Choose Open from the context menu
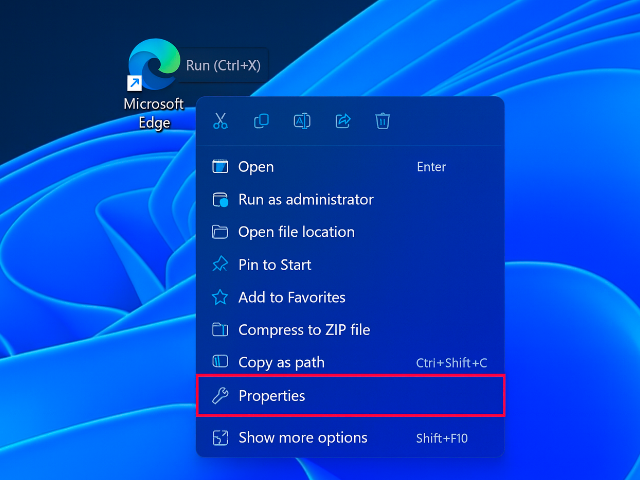 coord(256,167)
